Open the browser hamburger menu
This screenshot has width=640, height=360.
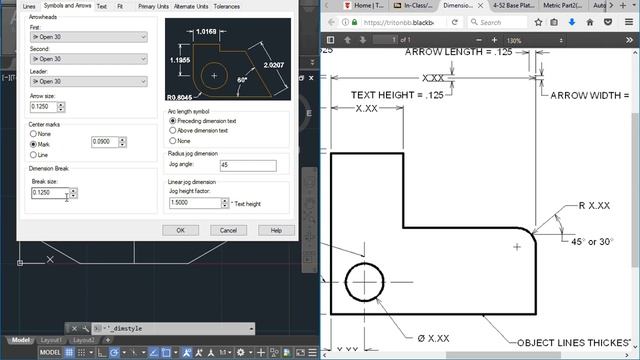[x=629, y=22]
